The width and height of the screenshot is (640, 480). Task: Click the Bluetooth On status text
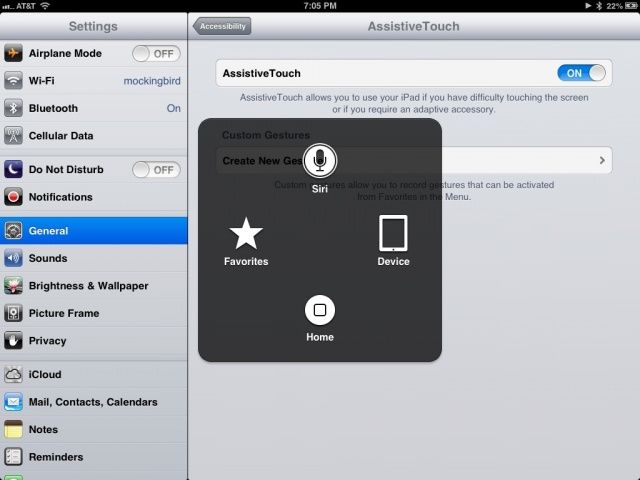(173, 108)
